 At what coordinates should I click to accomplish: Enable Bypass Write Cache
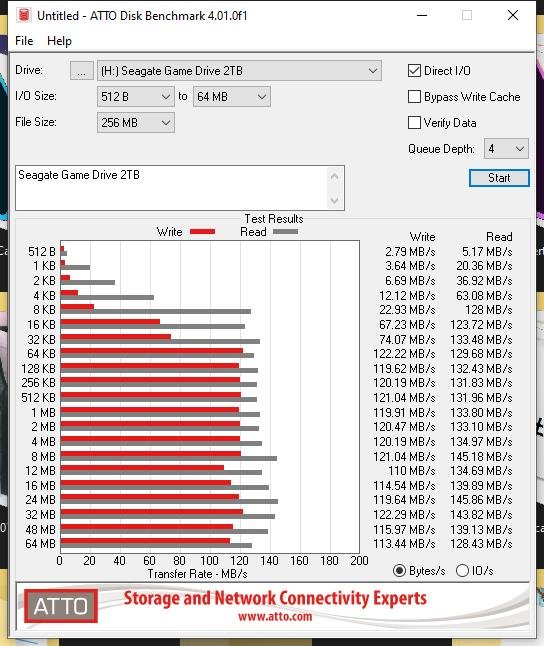(414, 96)
